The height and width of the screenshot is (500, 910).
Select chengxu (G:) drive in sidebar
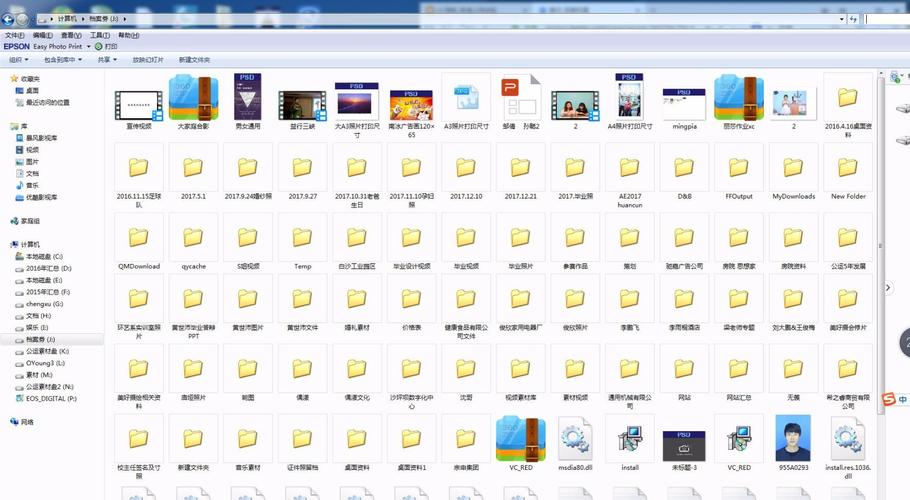pyautogui.click(x=39, y=304)
